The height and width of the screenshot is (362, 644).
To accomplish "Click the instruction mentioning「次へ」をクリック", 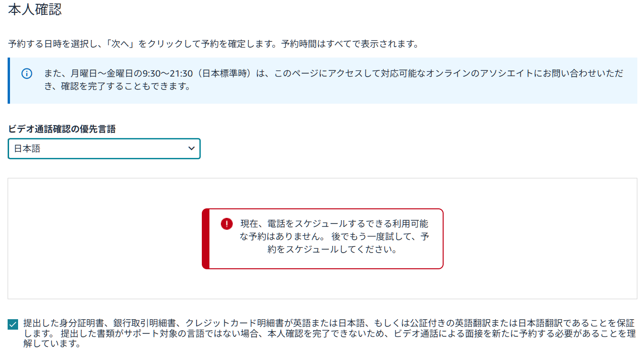I will click(x=213, y=44).
